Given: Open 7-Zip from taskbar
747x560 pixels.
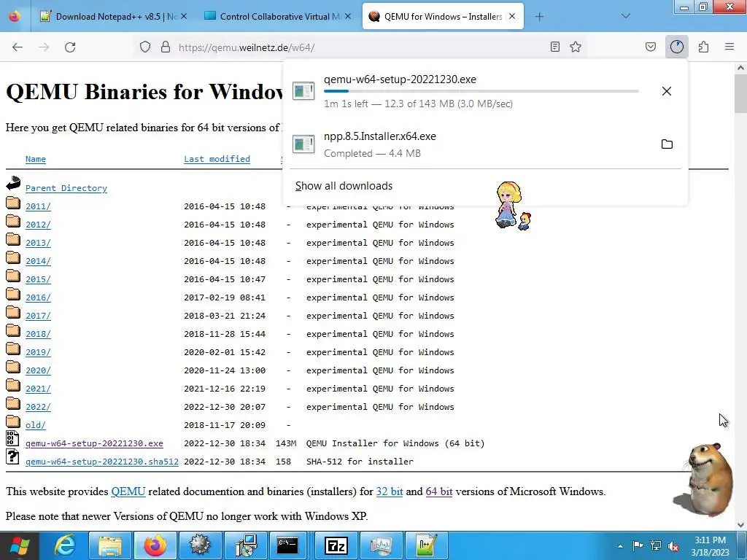Looking at the screenshot, I should (336, 545).
